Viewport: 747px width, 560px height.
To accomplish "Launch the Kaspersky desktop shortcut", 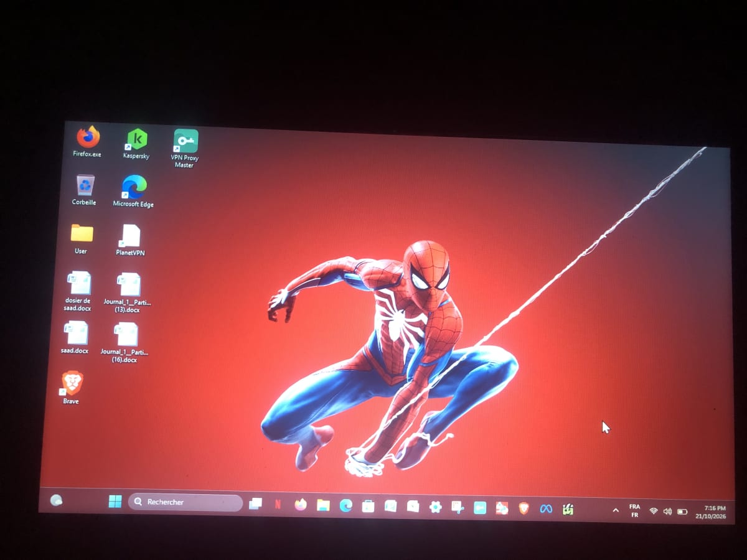I will pyautogui.click(x=136, y=144).
